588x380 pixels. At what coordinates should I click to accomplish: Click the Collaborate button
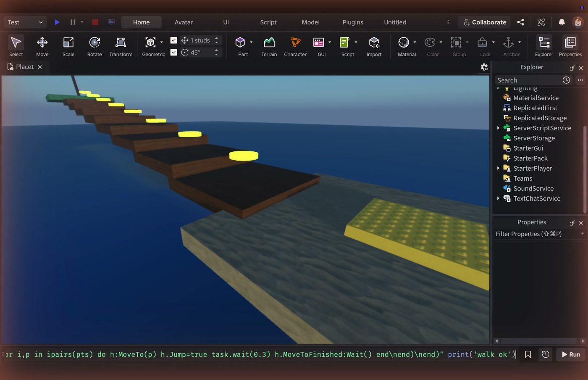click(485, 22)
